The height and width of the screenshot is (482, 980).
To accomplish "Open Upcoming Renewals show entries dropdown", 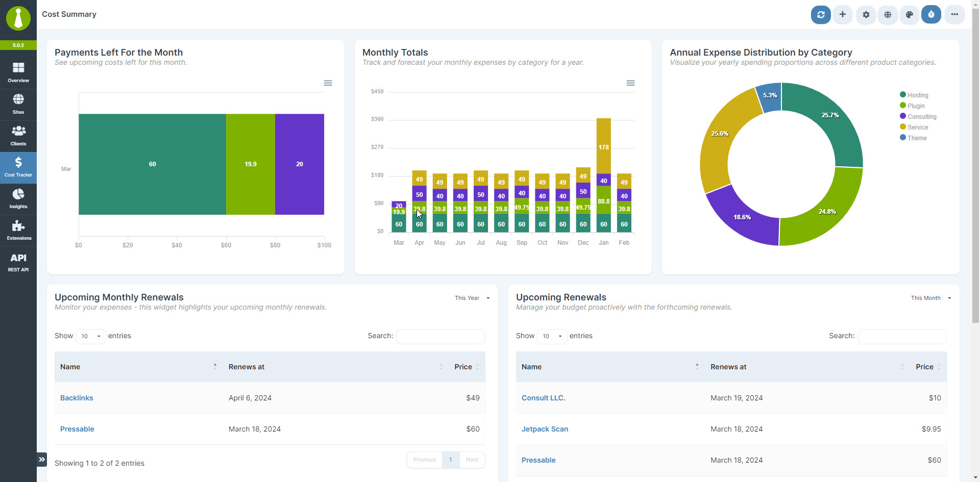I will [552, 336].
